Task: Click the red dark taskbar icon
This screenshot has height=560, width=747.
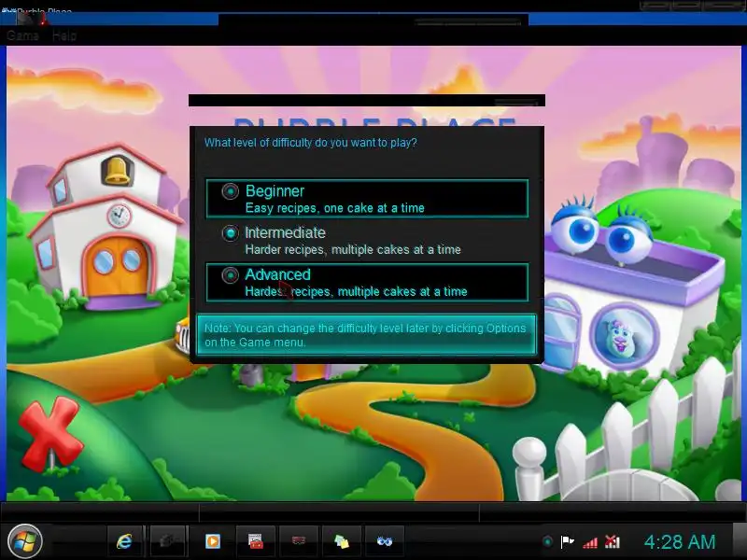Action: pyautogui.click(x=299, y=540)
